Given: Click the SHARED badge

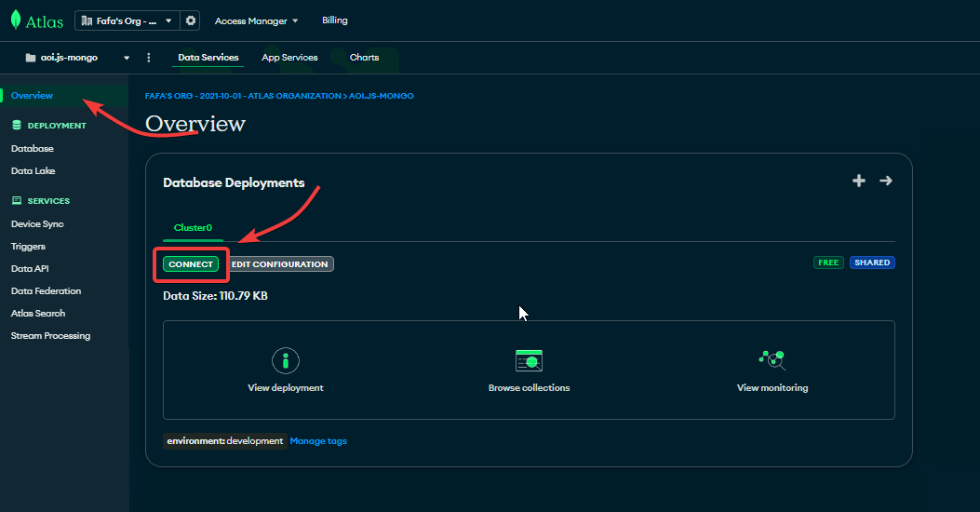Looking at the screenshot, I should 872,263.
